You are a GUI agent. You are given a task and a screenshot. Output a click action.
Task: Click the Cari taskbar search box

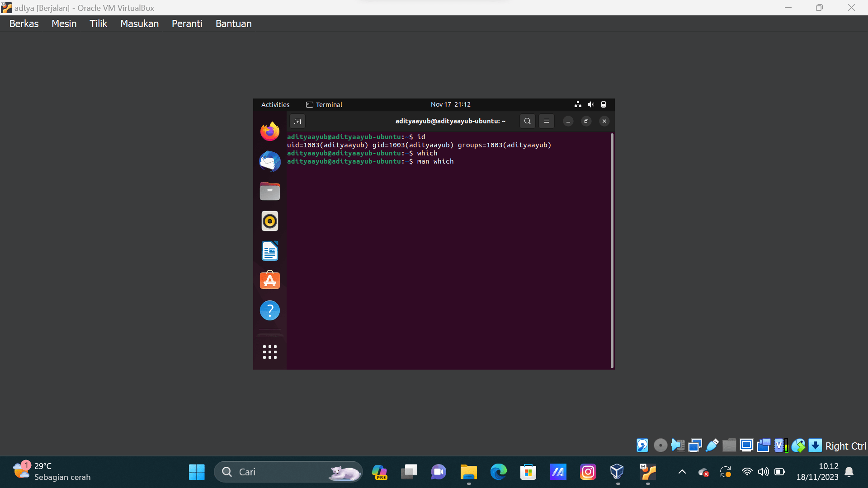288,472
